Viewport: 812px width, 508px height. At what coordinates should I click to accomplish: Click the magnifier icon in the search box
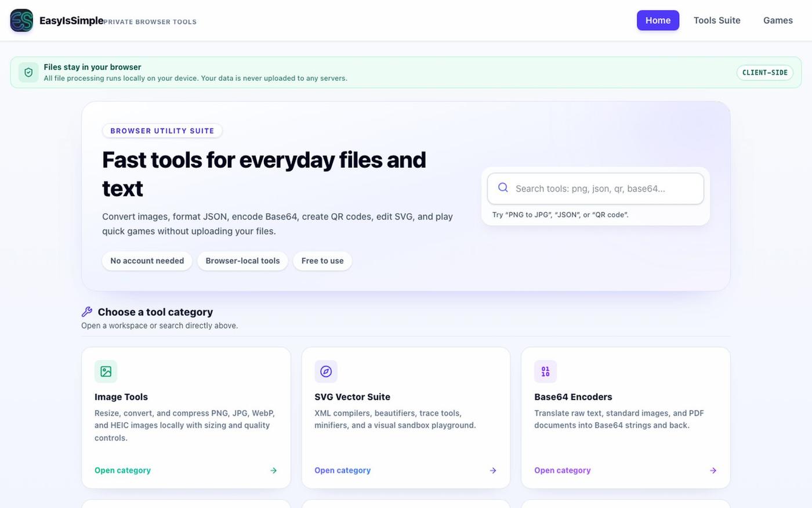[x=503, y=188]
